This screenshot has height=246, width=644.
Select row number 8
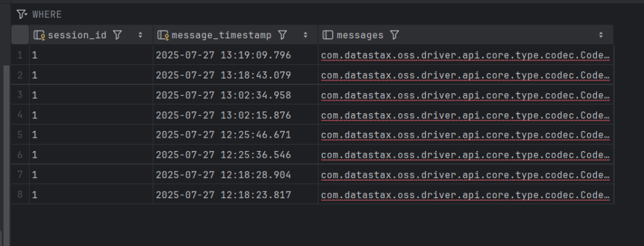(19, 194)
